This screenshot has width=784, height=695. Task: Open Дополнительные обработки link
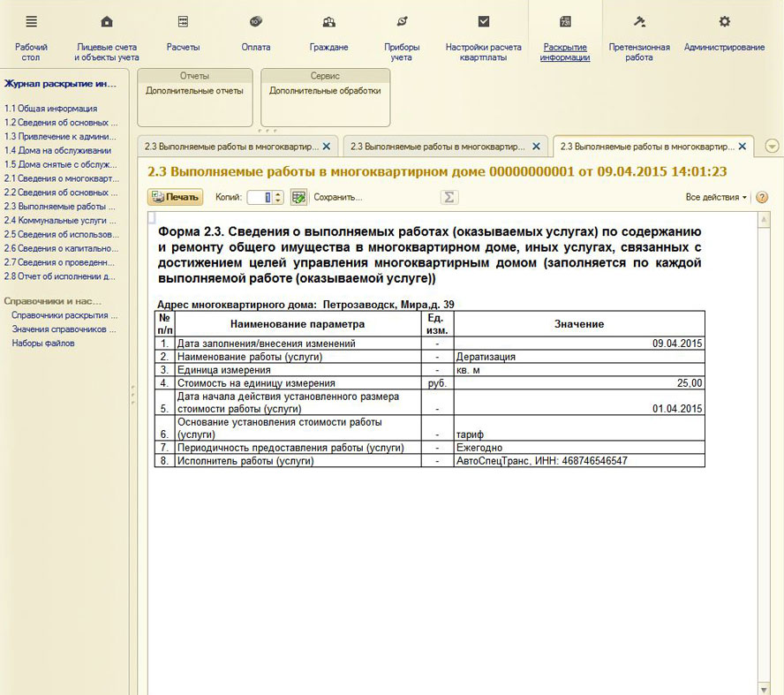(325, 91)
